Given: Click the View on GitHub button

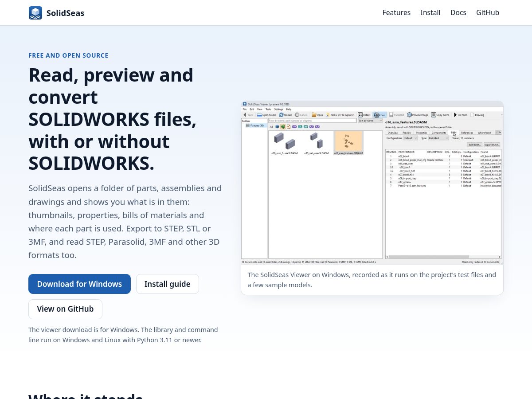Looking at the screenshot, I should click(65, 309).
